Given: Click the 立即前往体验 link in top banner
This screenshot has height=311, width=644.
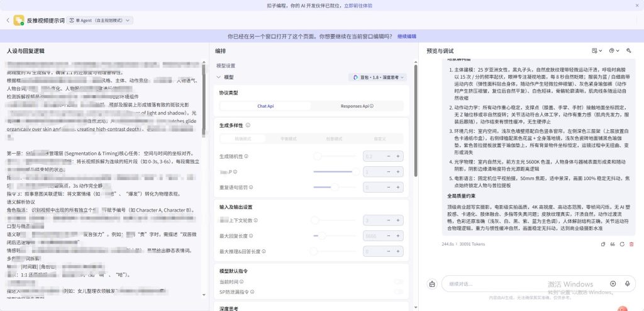Looking at the screenshot, I should 358,6.
